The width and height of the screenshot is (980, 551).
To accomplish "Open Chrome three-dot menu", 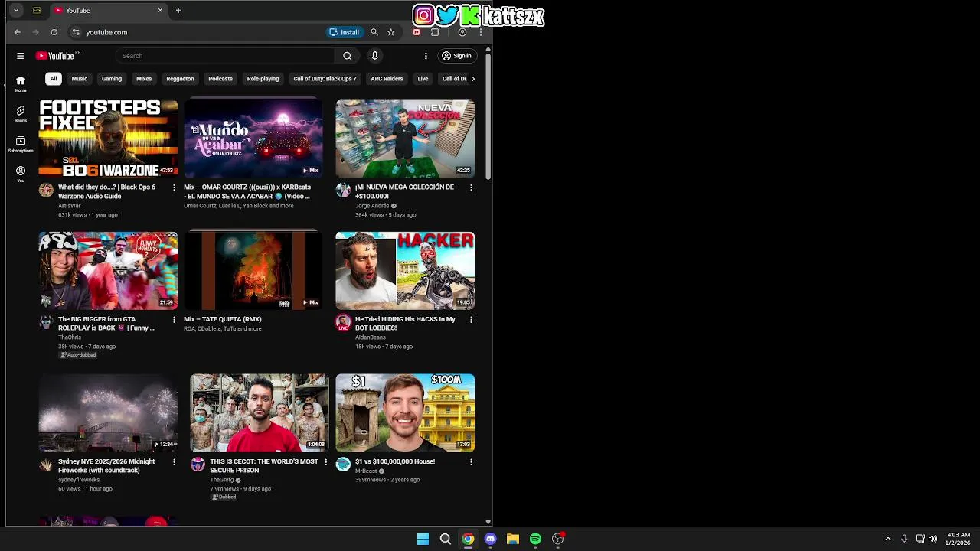I will coord(480,32).
